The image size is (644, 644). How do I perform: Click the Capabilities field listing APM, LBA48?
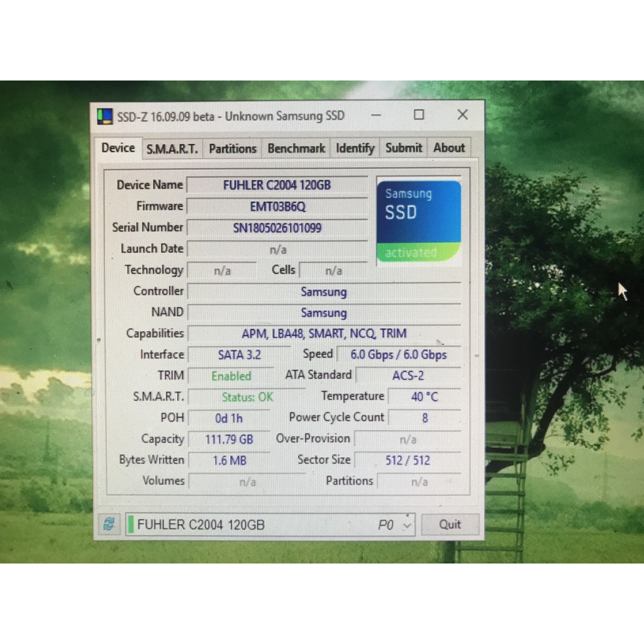click(x=324, y=333)
